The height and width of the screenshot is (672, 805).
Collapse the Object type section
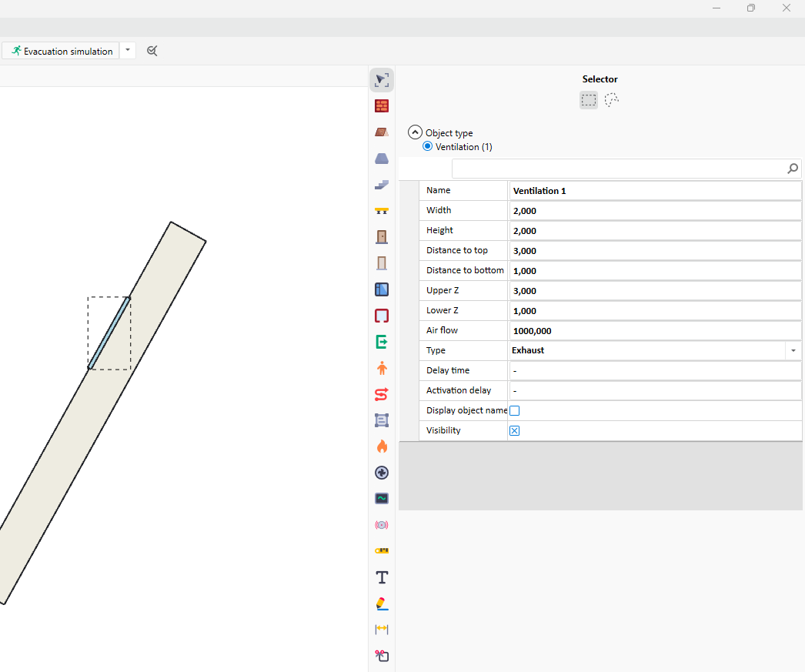click(x=415, y=132)
